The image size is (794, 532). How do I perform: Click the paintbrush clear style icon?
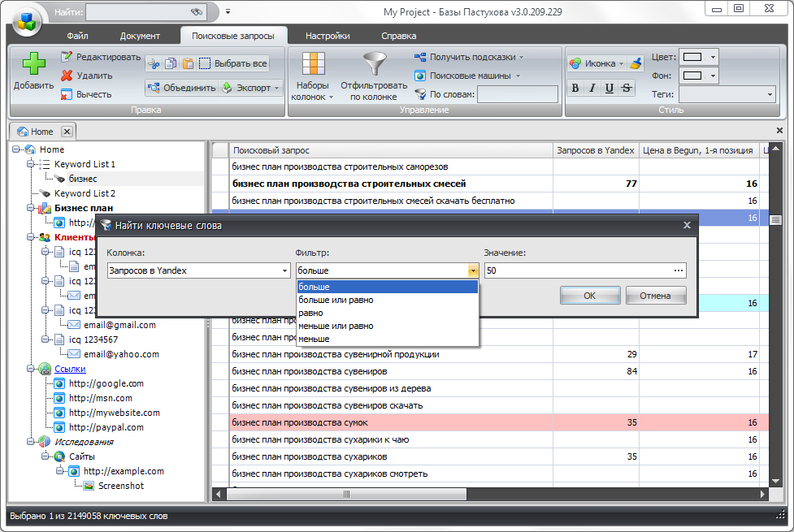[x=636, y=63]
